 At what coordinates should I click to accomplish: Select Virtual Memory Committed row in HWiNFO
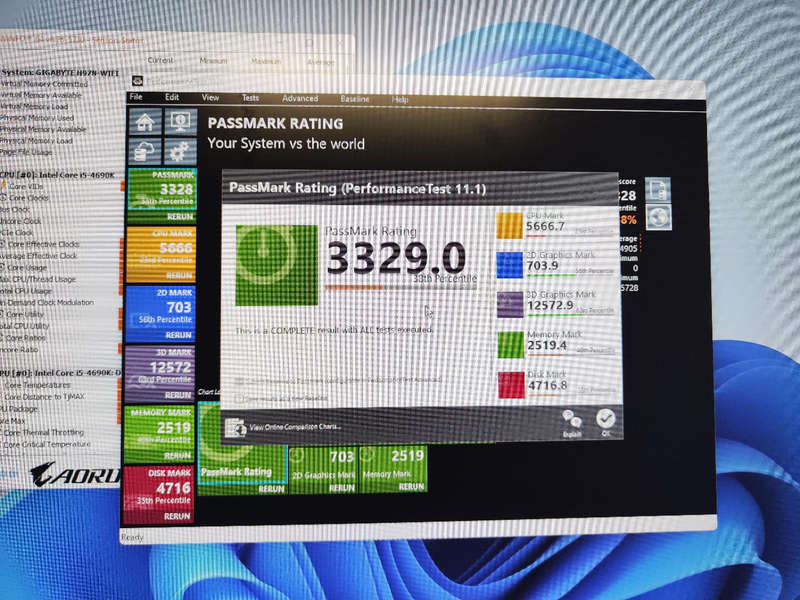[x=44, y=84]
